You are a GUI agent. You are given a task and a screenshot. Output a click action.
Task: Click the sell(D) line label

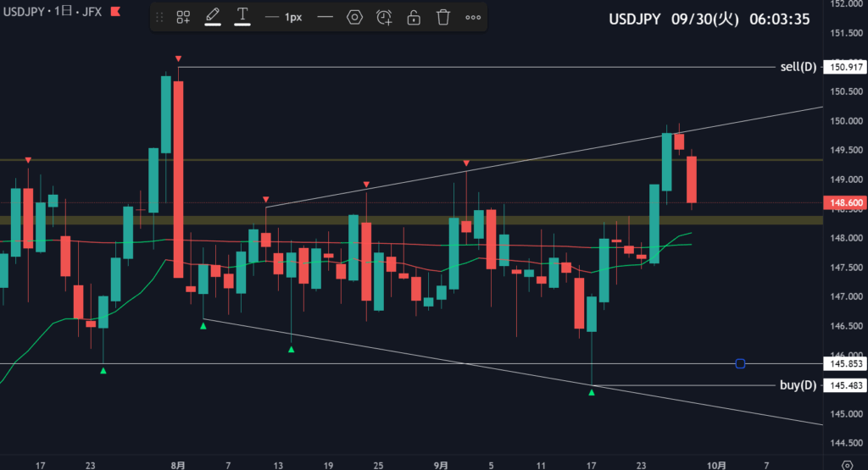[798, 67]
